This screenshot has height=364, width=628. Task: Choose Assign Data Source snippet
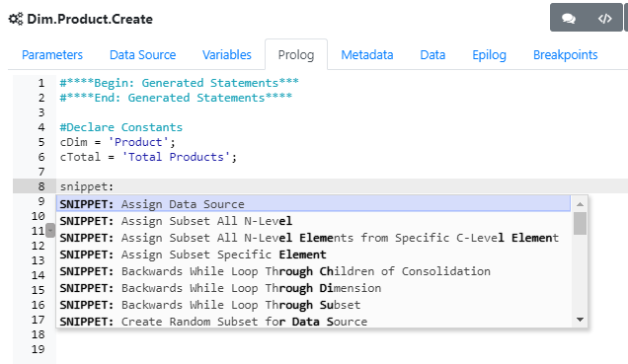313,204
